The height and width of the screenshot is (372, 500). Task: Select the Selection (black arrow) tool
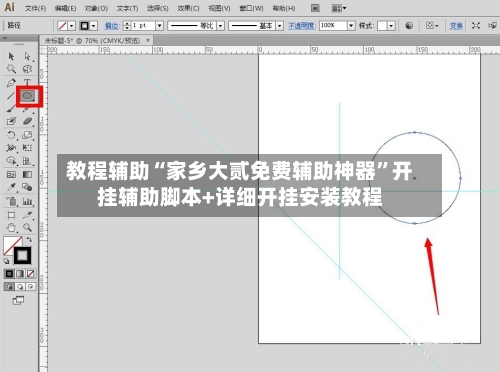point(11,56)
